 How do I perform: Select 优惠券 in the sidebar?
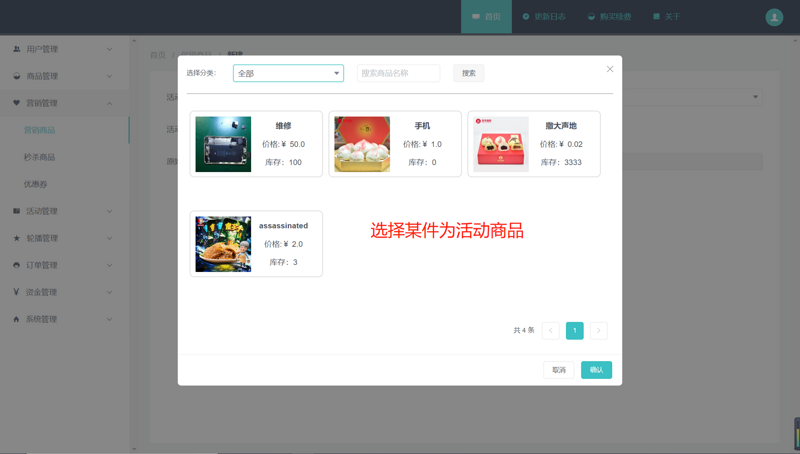tap(35, 184)
